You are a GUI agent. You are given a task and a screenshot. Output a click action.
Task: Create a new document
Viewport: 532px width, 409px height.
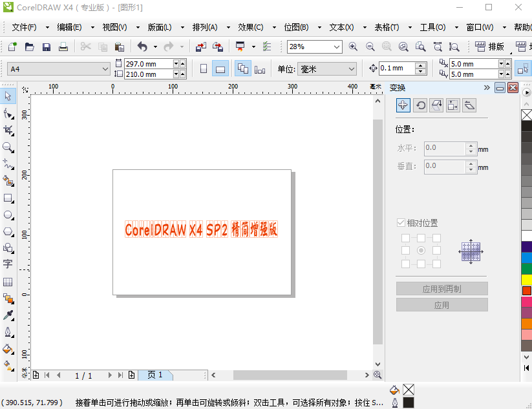click(x=12, y=47)
